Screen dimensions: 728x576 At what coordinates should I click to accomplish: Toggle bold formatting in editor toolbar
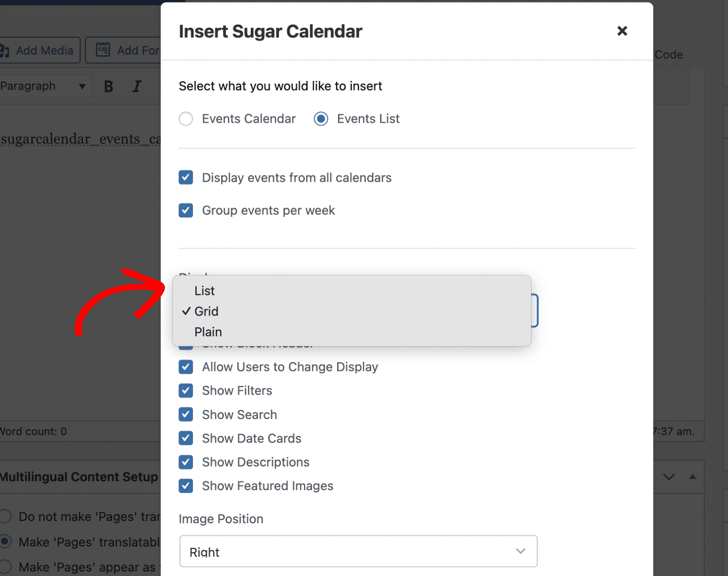click(108, 86)
